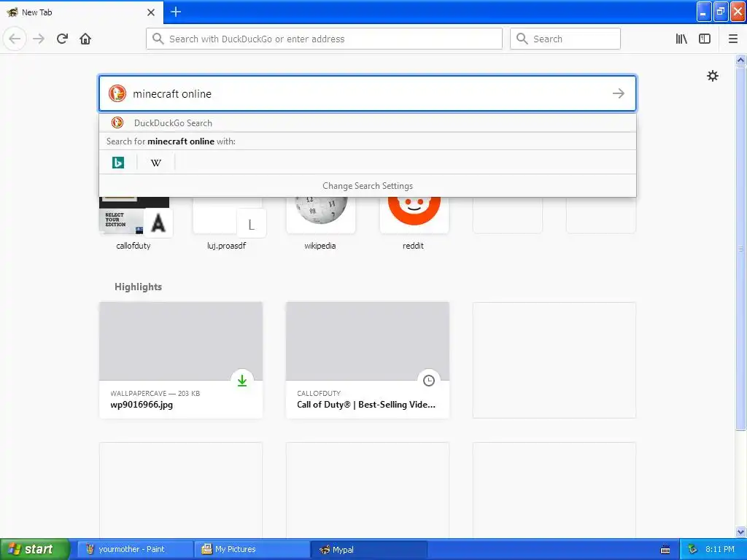Go forward with the forward arrow button
This screenshot has height=560, width=747.
coord(39,39)
